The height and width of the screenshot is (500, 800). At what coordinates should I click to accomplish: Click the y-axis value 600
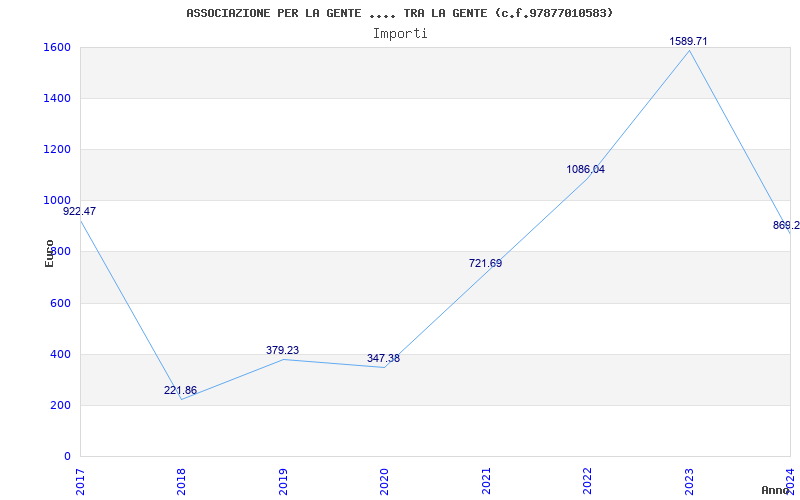point(58,304)
